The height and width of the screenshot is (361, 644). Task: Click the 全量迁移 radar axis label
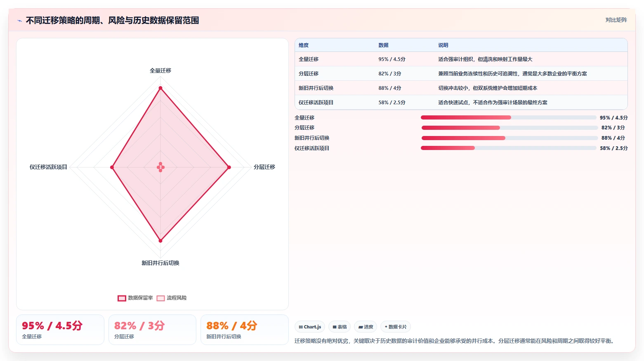[160, 70]
